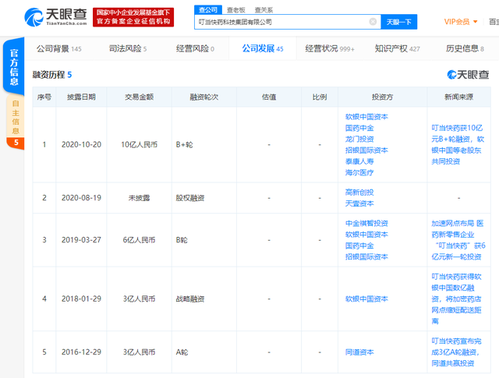Click the 融资轮次 column header
The image size is (499, 378).
point(204,97)
